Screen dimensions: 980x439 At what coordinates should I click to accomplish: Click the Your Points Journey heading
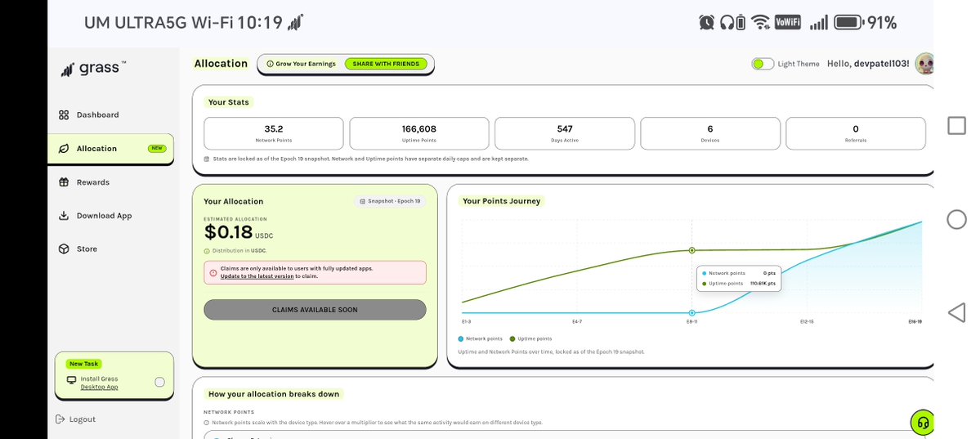(501, 201)
